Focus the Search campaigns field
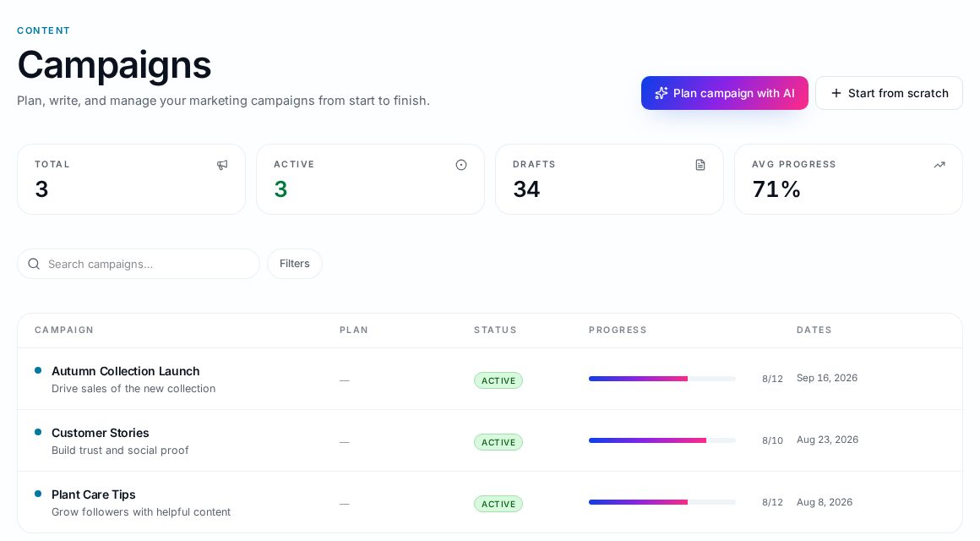Viewport: 980px width, 541px height. (x=138, y=264)
